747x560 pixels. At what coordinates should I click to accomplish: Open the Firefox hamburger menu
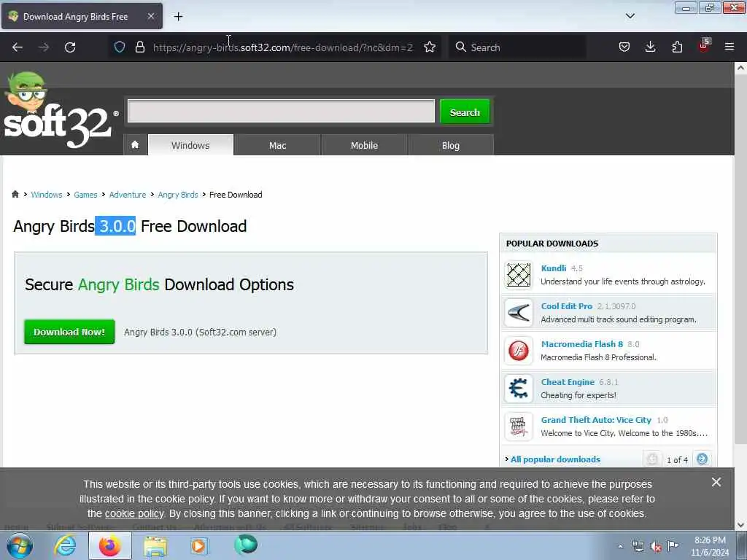[729, 47]
